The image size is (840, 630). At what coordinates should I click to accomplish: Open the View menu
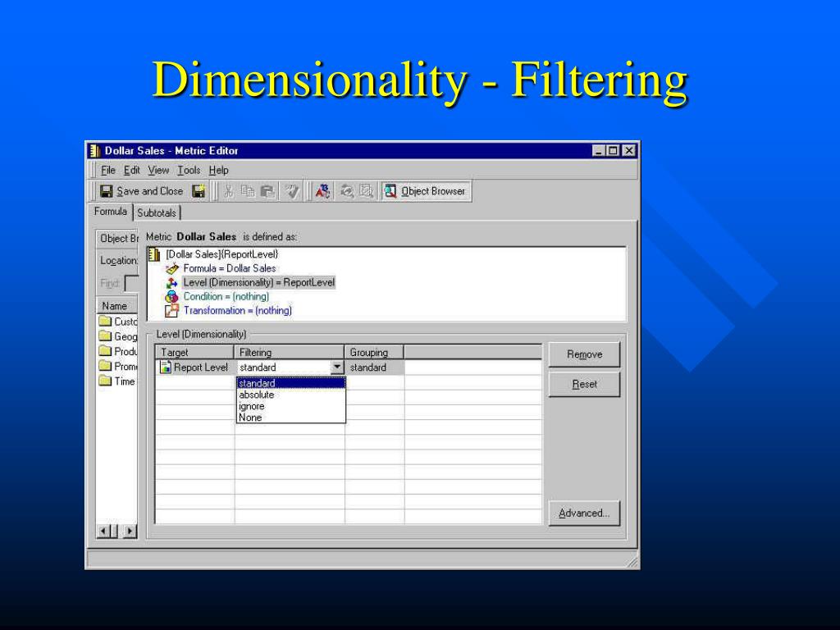pos(158,171)
